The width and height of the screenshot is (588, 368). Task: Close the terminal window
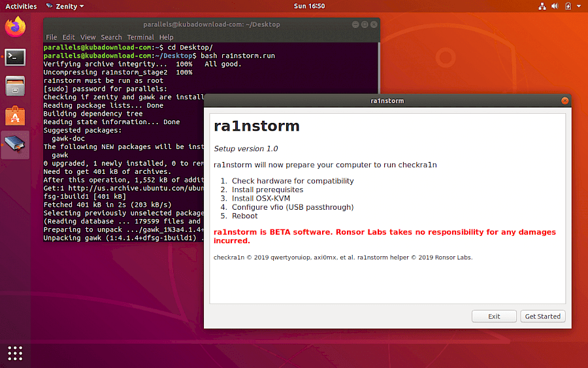(374, 24)
